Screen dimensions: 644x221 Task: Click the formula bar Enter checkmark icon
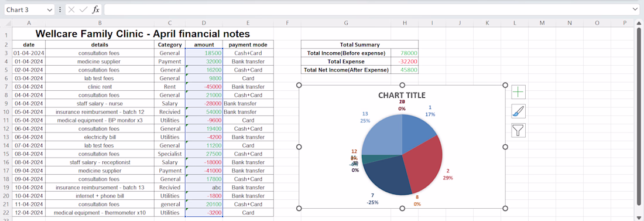pyautogui.click(x=83, y=9)
